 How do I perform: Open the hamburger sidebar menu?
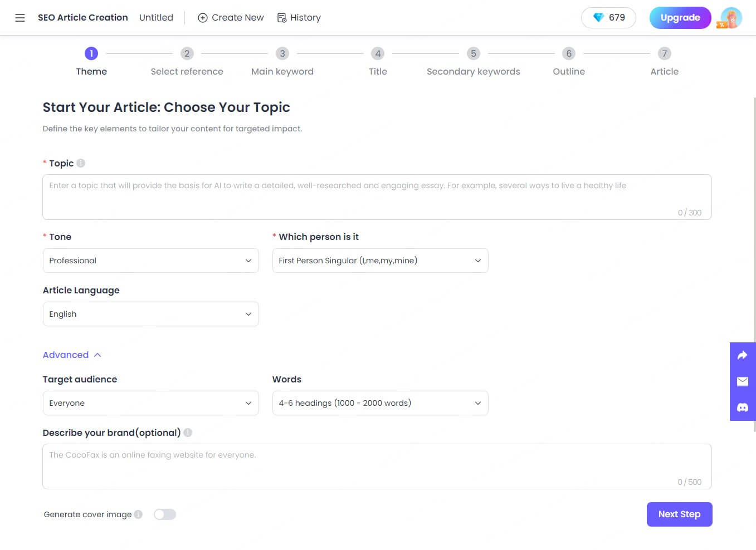(20, 18)
